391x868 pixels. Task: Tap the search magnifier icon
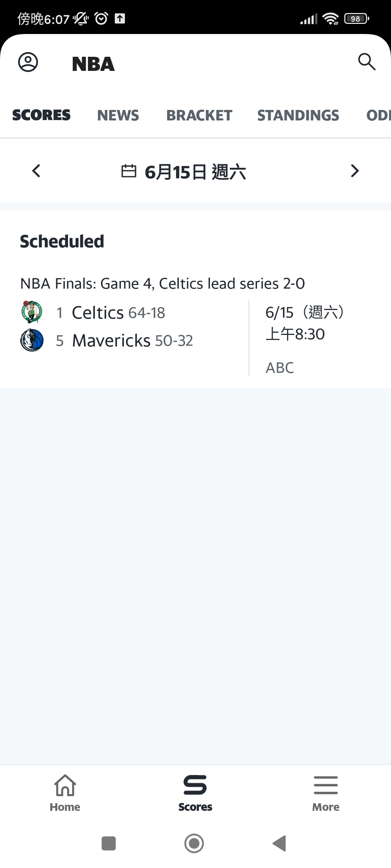pyautogui.click(x=366, y=61)
